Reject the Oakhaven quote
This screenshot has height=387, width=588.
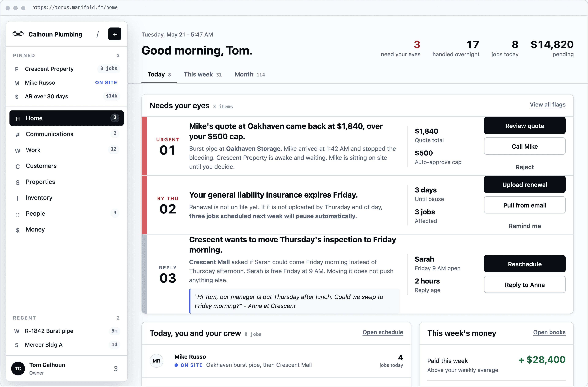click(524, 167)
